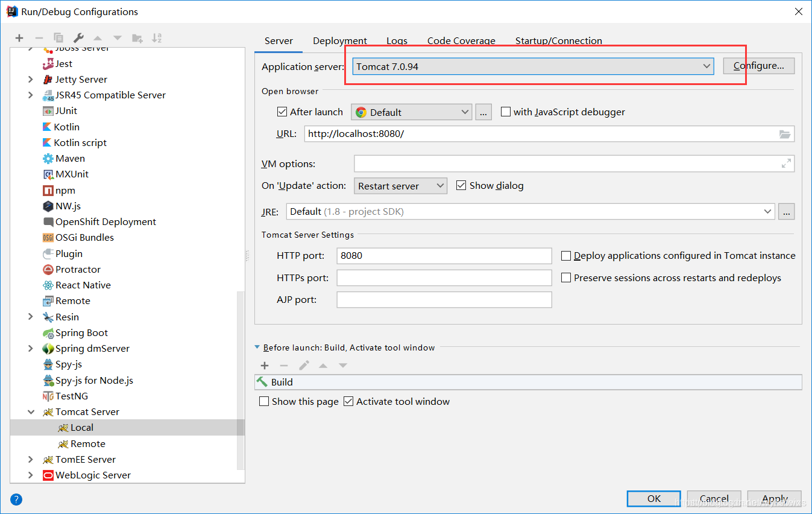This screenshot has height=514, width=812.
Task: Enable the Show this page checkbox
Action: (x=264, y=401)
